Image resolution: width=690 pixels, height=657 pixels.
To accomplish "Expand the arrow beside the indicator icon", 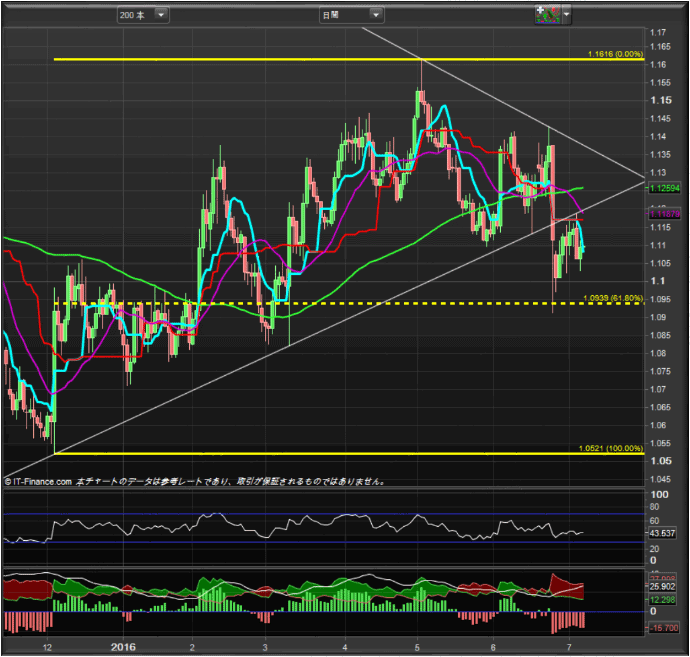I will point(566,15).
